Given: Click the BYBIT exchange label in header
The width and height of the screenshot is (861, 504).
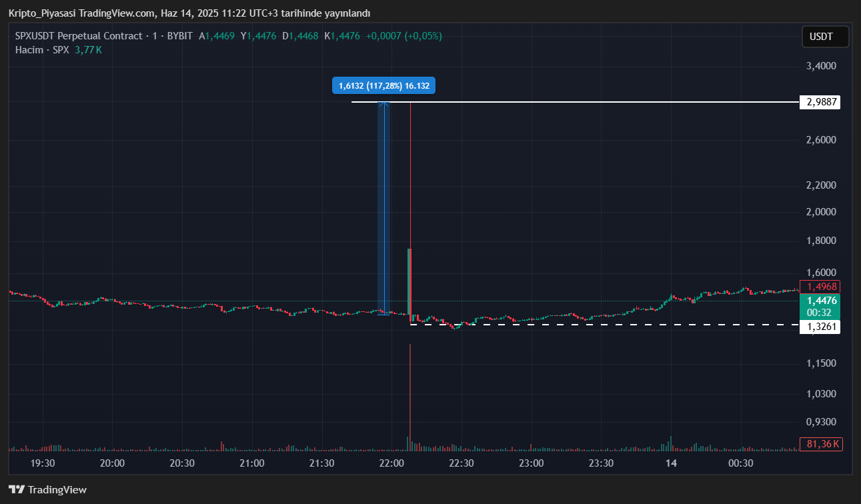Looking at the screenshot, I should pyautogui.click(x=179, y=36).
